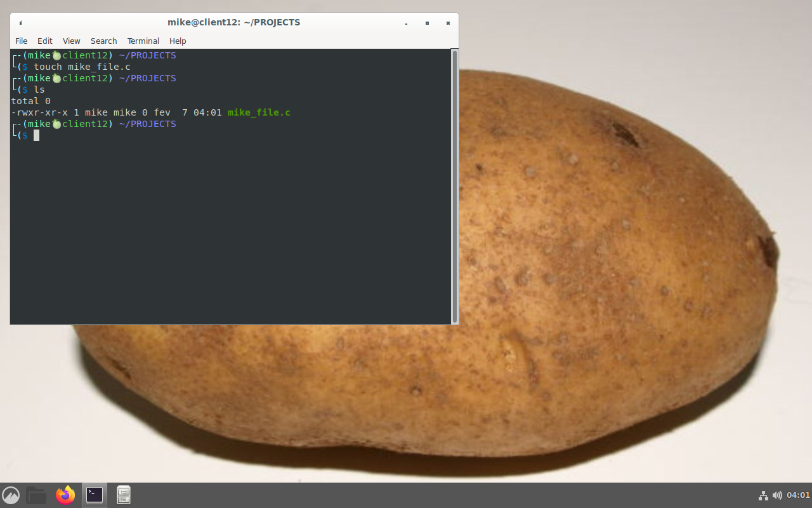Close the terminal window
The height and width of the screenshot is (508, 812).
click(448, 23)
